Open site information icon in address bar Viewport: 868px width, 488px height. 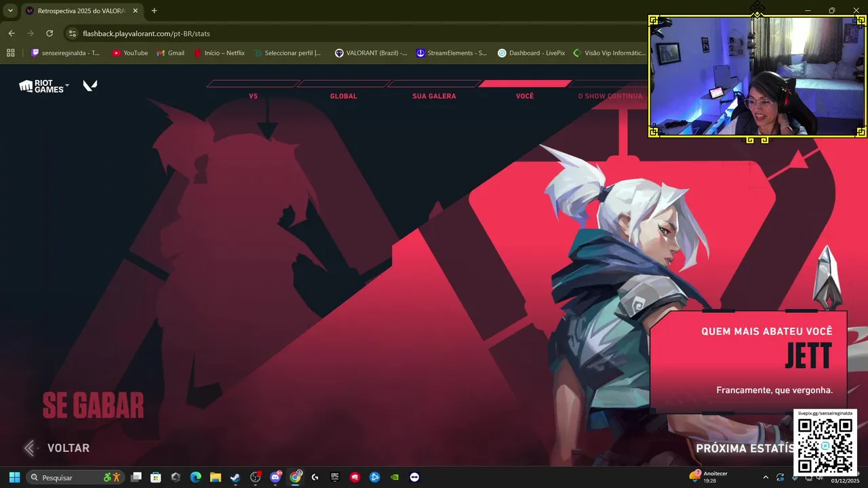coord(73,33)
